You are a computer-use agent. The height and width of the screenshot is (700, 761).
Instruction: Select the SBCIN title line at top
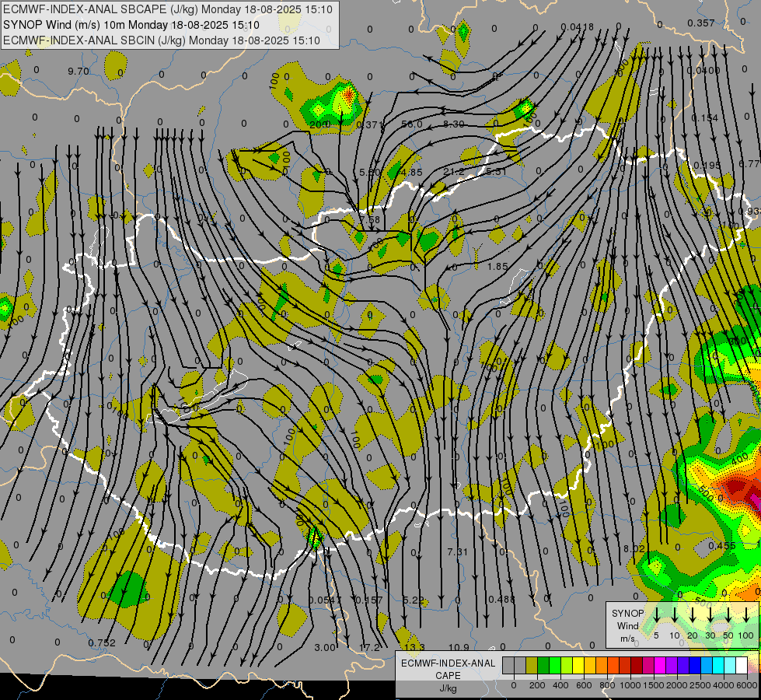[162, 40]
